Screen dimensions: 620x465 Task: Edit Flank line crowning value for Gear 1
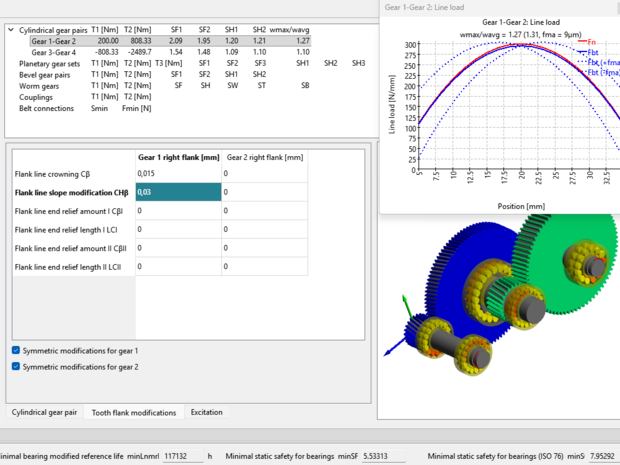click(x=177, y=174)
